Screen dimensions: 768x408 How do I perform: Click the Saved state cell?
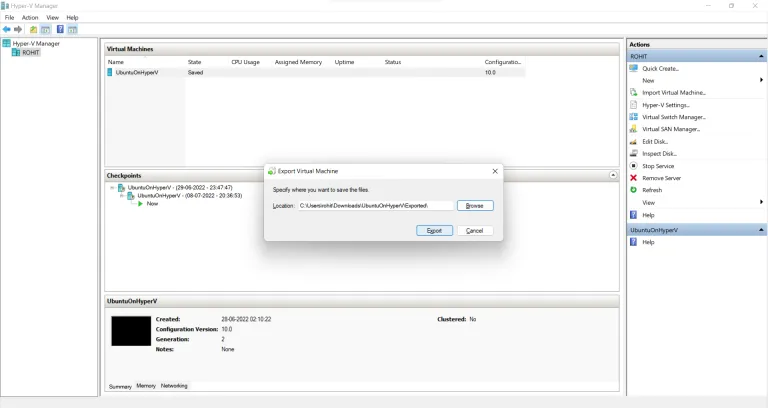pyautogui.click(x=195, y=72)
